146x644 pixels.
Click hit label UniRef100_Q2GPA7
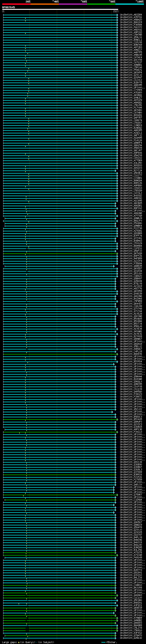coord(131,77)
